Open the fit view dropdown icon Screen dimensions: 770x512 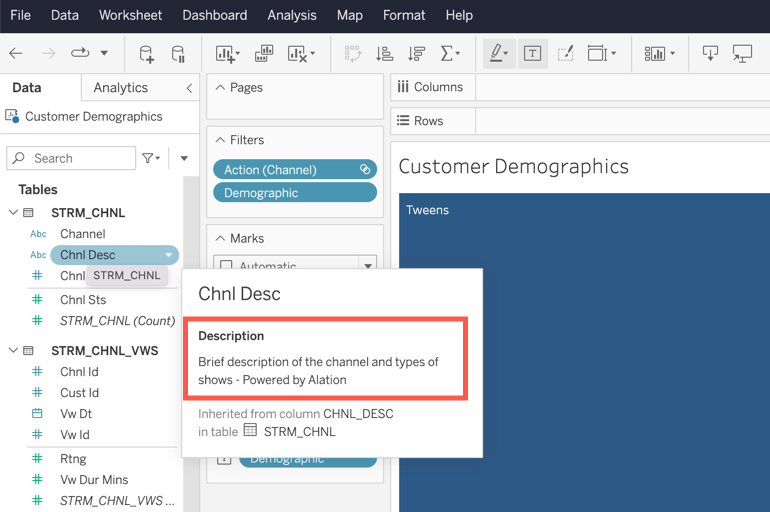[602, 53]
